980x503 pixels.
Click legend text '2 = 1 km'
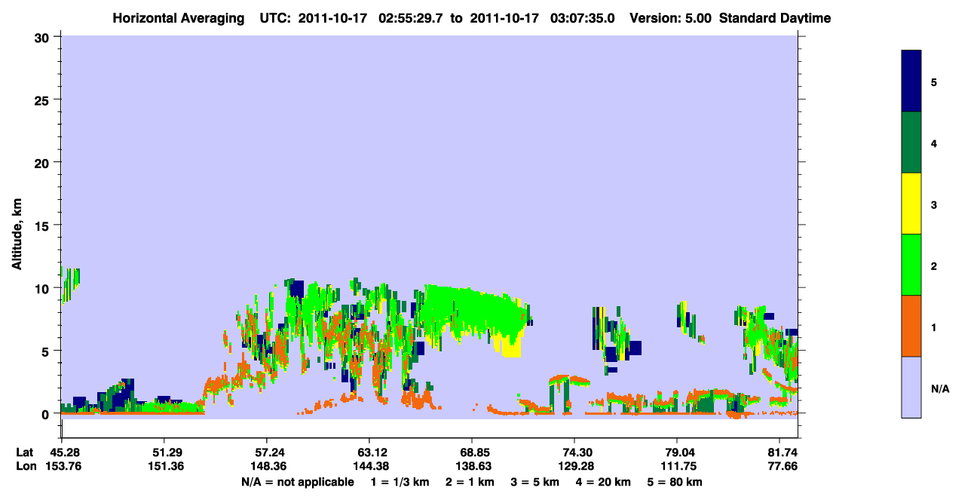tap(470, 482)
